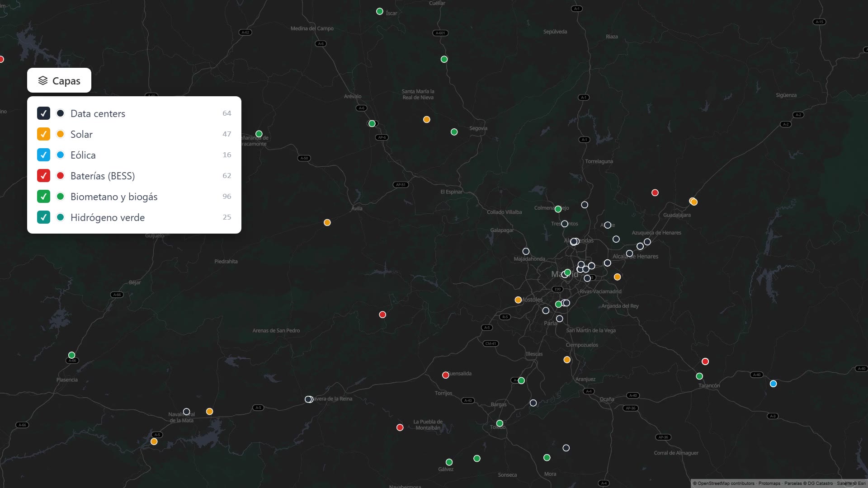The width and height of the screenshot is (868, 488).
Task: Click the teal Hidrógeno verde legend dot
Action: (x=60, y=217)
